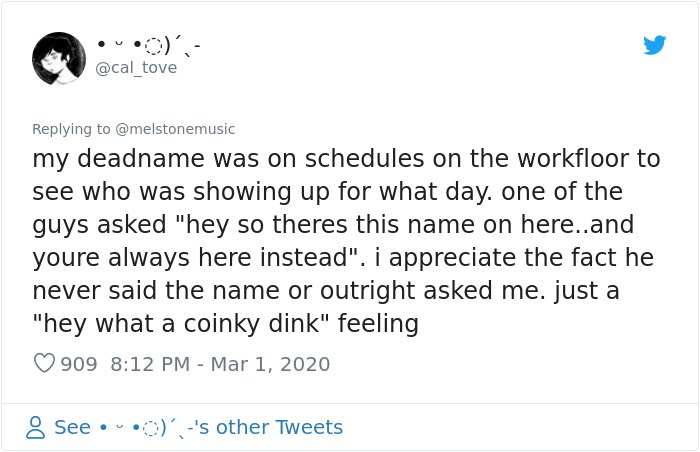This screenshot has height=452, width=700.
Task: Like the tweet with the heart icon
Action: click(x=44, y=363)
